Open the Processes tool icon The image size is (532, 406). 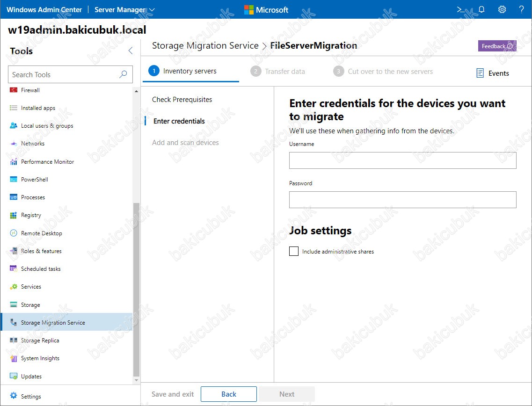[14, 197]
